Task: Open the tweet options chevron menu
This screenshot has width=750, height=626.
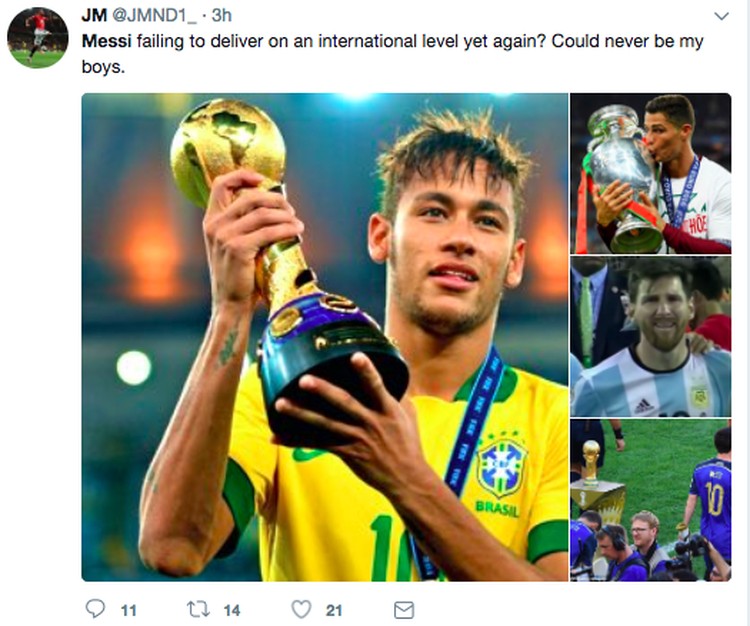Action: [x=721, y=16]
